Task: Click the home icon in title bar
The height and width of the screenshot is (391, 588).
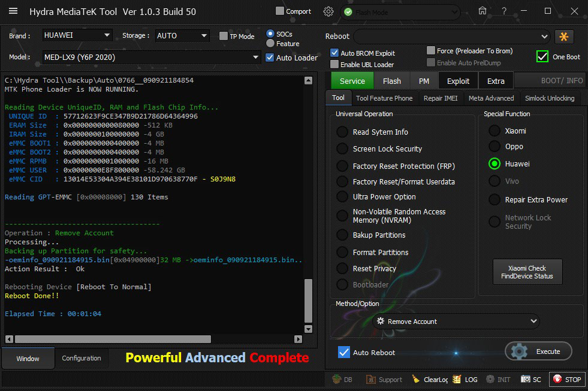Action: (483, 11)
